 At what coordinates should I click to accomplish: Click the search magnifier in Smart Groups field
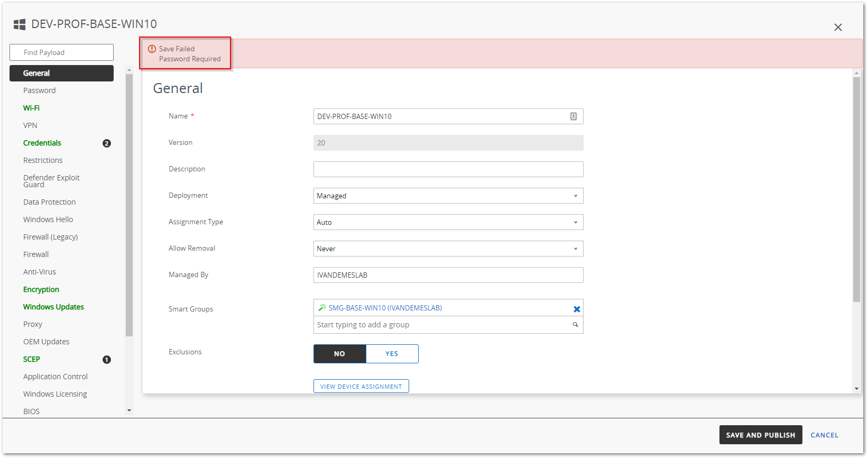point(575,325)
